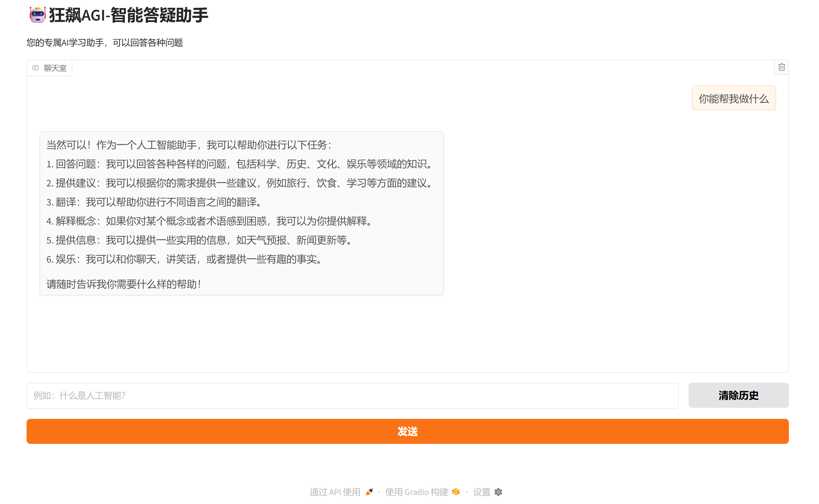
Task: Open the 设置 link in footer
Action: pyautogui.click(x=481, y=492)
